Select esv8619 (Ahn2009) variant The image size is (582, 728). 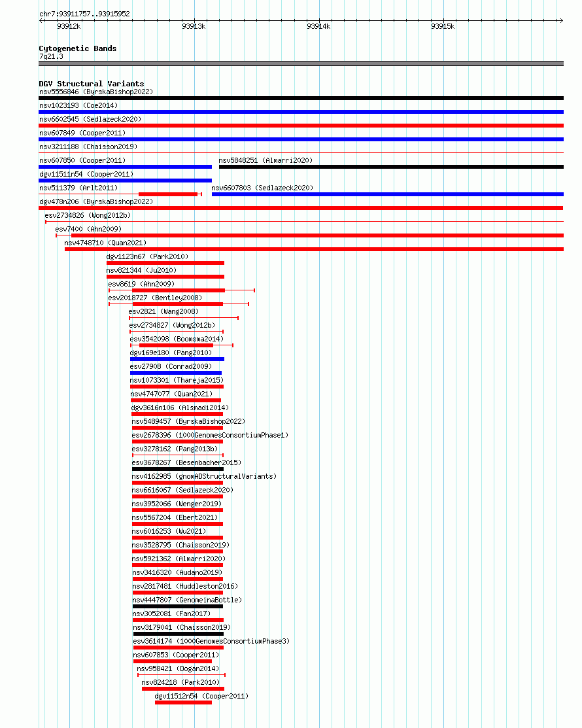[182, 290]
